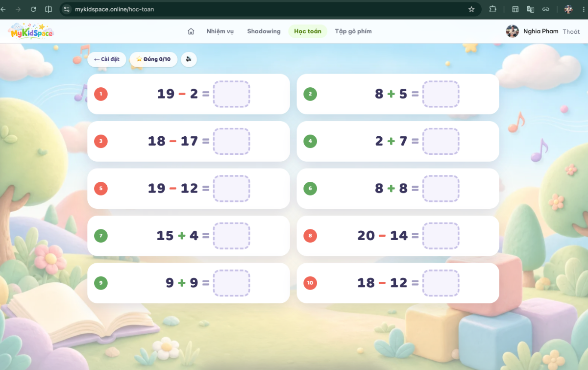Click answer box for 18 − 17
The width and height of the screenshot is (588, 370).
coord(231,142)
